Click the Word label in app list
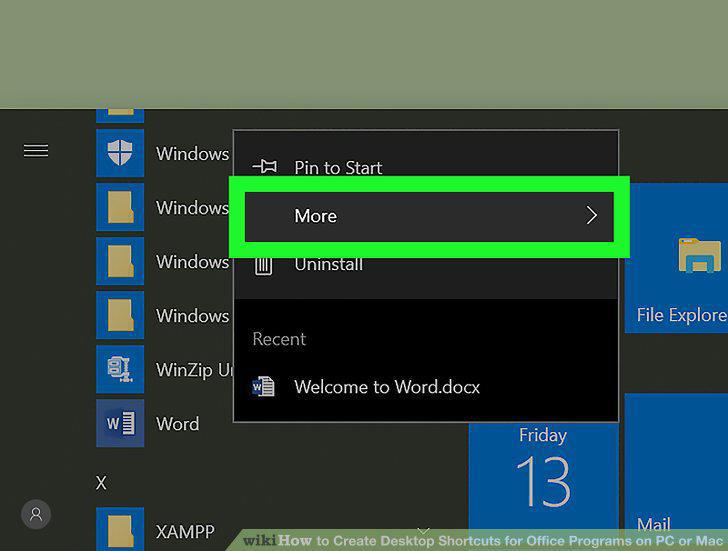 (177, 424)
